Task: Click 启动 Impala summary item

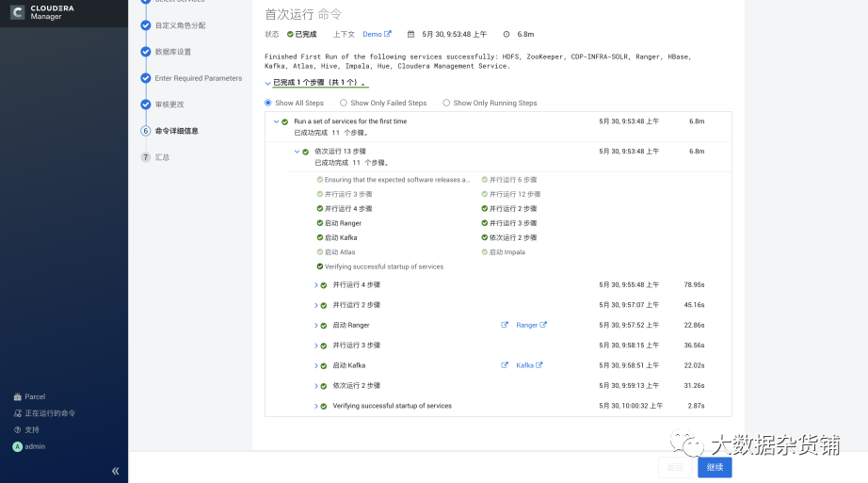Action: click(507, 252)
